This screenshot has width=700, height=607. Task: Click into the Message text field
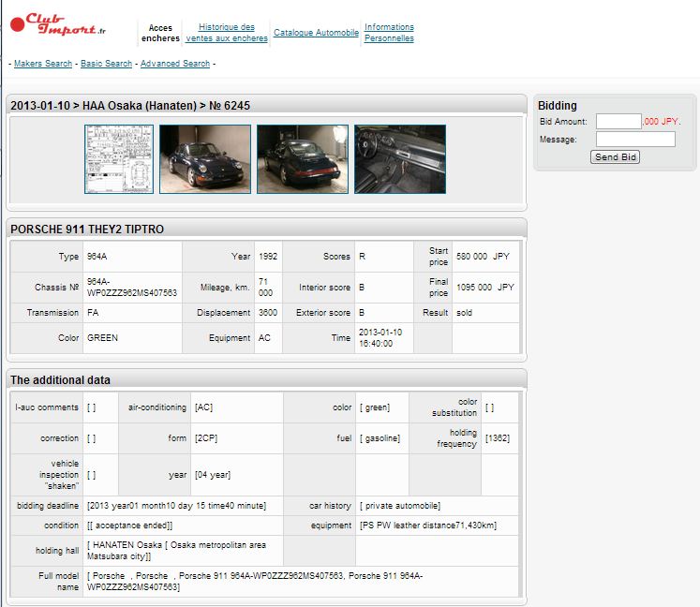click(634, 140)
